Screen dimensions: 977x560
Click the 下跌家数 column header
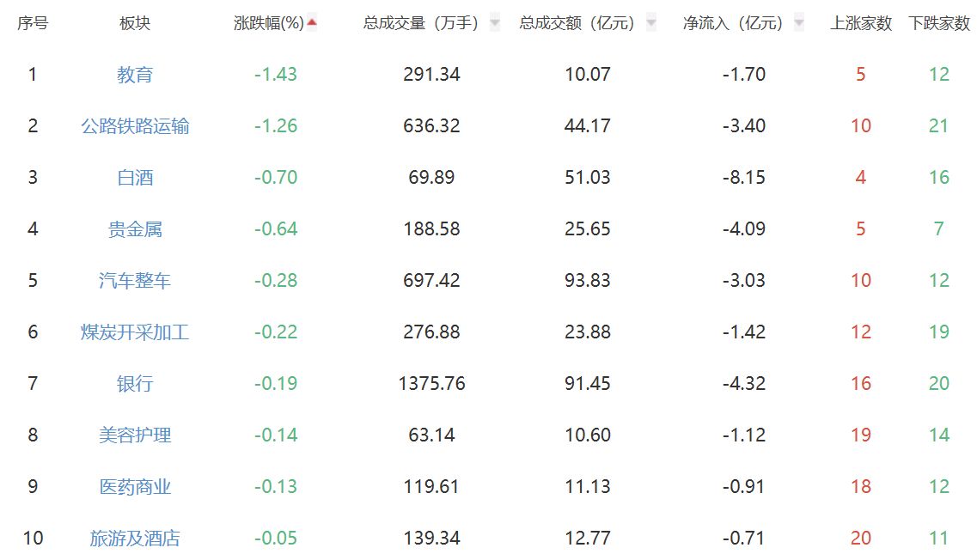click(938, 23)
